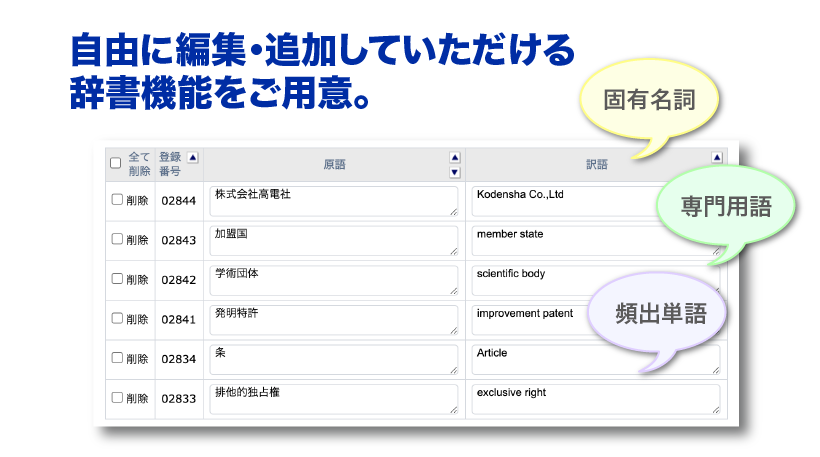The height and width of the screenshot is (457, 820).
Task: Click the 原語 column header
Action: [334, 165]
